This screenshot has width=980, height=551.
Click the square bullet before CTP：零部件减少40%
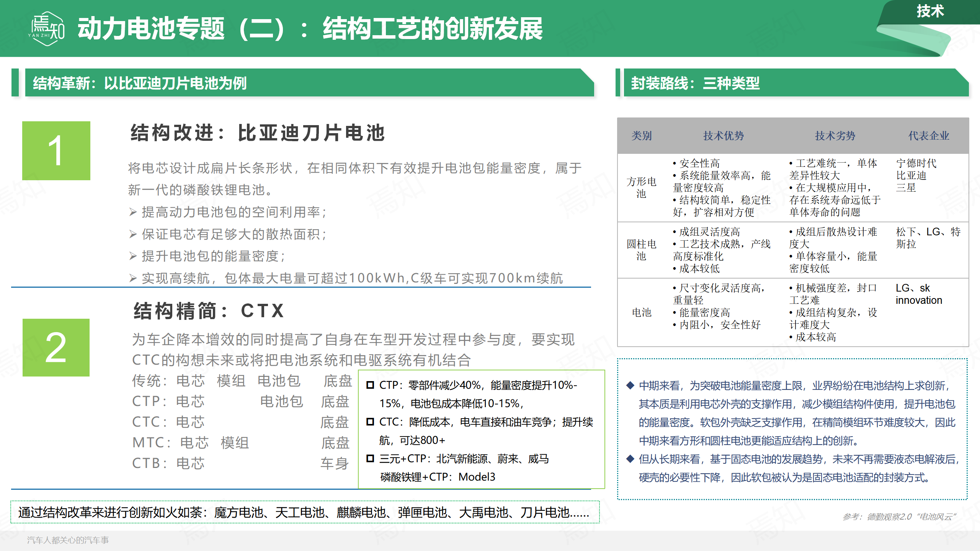(370, 385)
